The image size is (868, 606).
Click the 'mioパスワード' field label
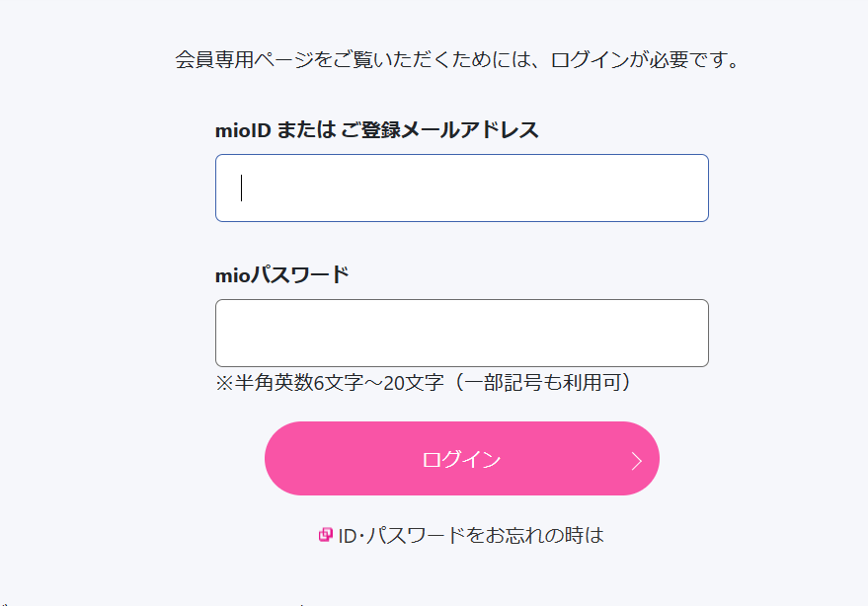pos(281,274)
